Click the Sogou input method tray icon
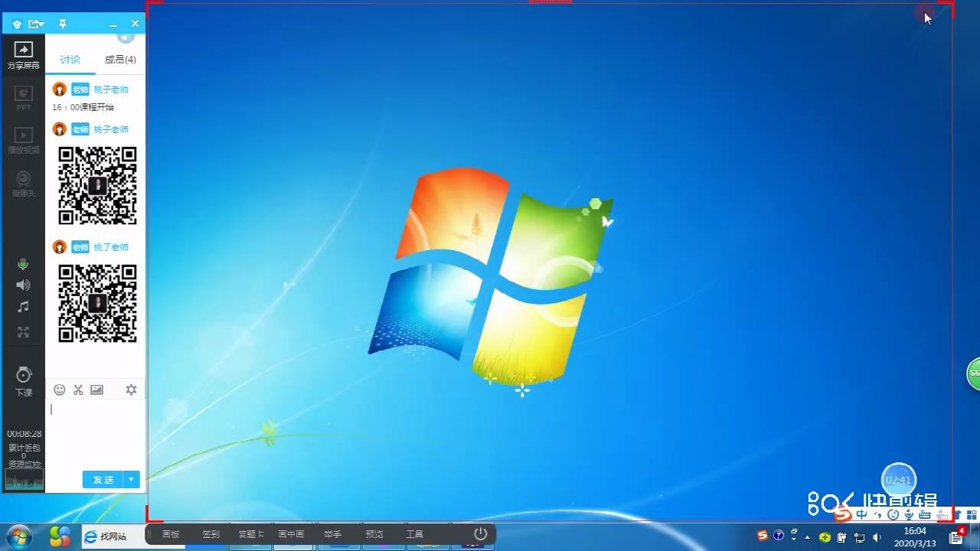980x551 pixels. click(x=762, y=536)
